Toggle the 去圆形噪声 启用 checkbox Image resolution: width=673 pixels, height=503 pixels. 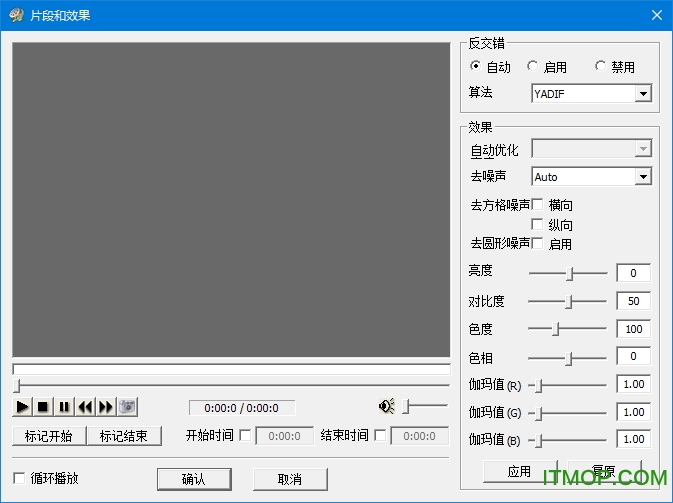click(x=537, y=243)
